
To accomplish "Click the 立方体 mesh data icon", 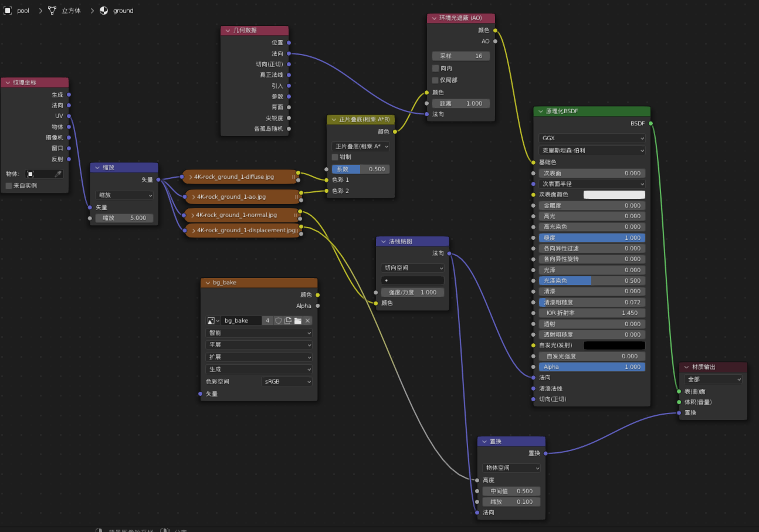I will (52, 11).
